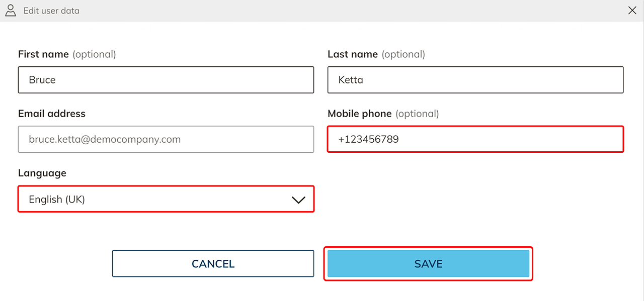Click "(optional)" hint beside First name
Viewport: 644px width, 301px height.
(x=95, y=54)
